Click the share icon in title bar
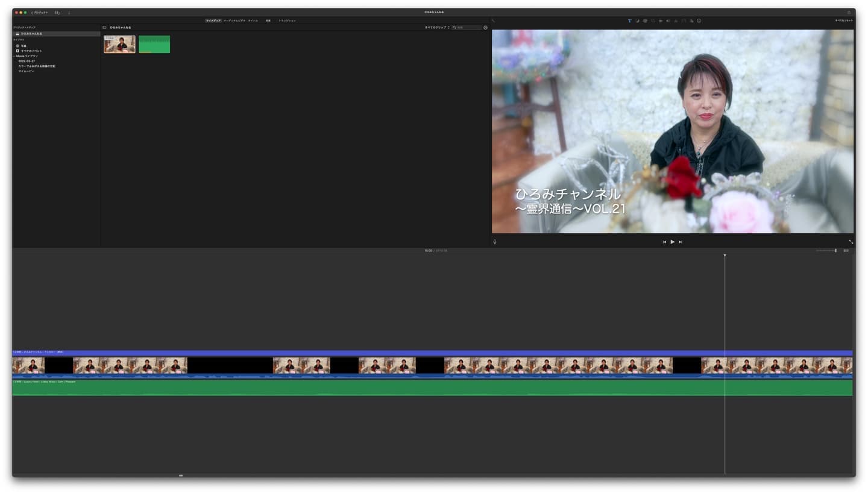The image size is (868, 493). pyautogui.click(x=849, y=12)
